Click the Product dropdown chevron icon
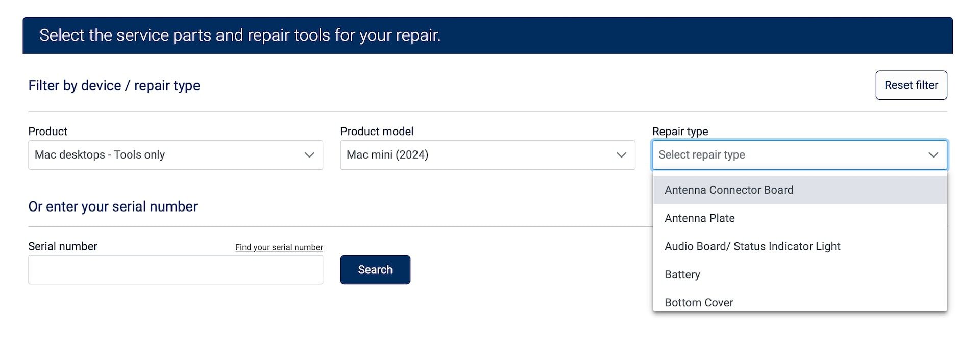The image size is (980, 341). pos(309,155)
